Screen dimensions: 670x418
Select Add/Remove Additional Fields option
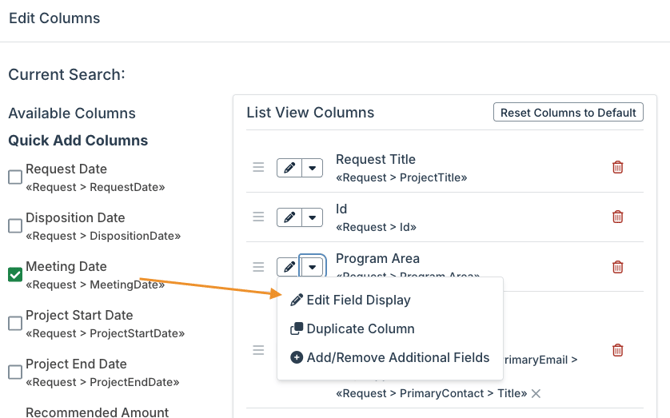coord(398,358)
